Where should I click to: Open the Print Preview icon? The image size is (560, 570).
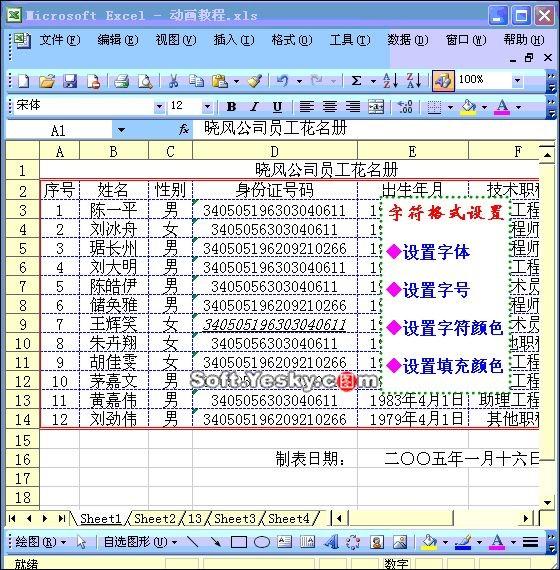click(145, 80)
